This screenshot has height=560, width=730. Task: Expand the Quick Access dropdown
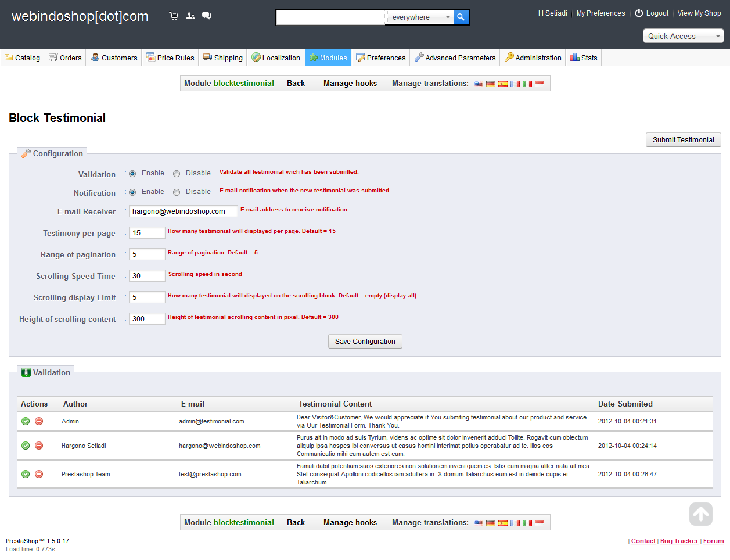(683, 36)
